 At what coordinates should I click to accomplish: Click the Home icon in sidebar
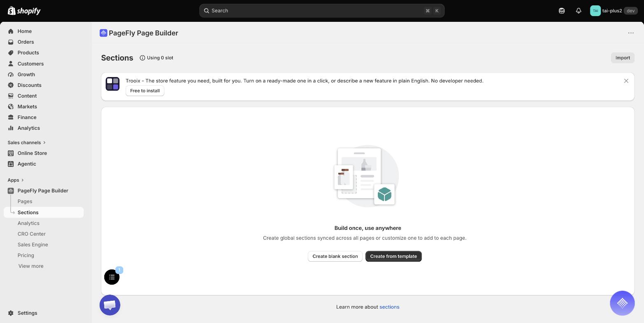coord(11,31)
